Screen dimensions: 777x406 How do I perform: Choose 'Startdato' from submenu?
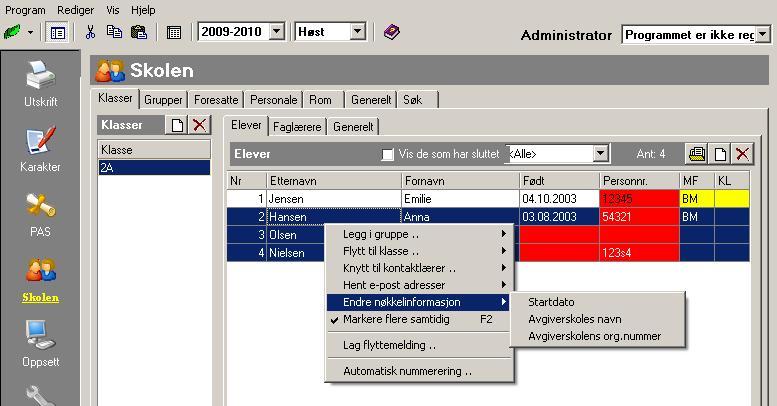[x=598, y=302]
